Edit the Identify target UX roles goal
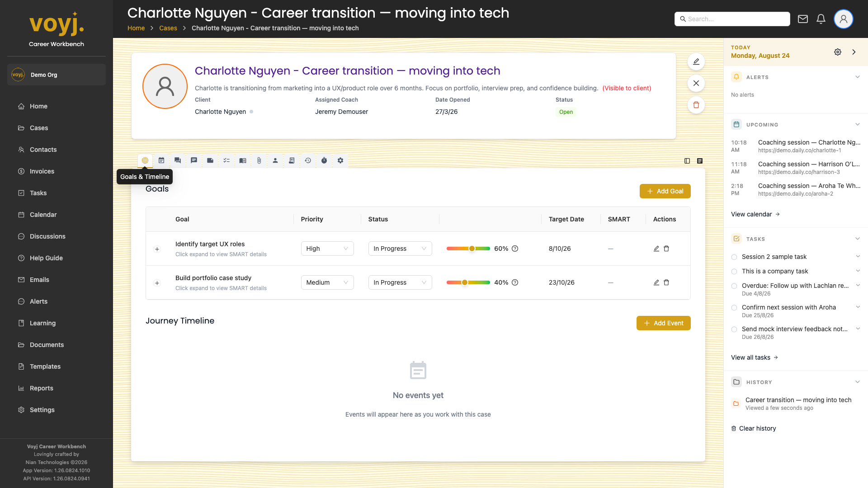868x488 pixels. pos(656,249)
